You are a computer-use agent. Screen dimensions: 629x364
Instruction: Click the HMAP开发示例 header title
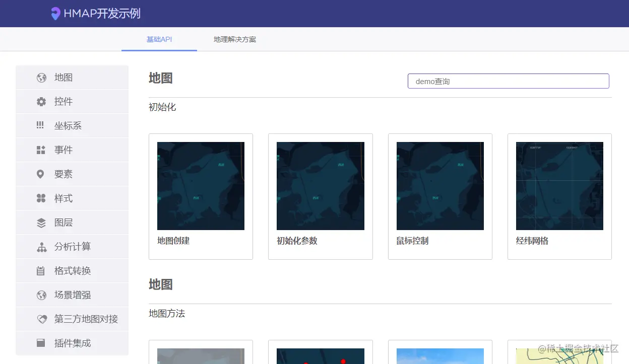tap(102, 14)
